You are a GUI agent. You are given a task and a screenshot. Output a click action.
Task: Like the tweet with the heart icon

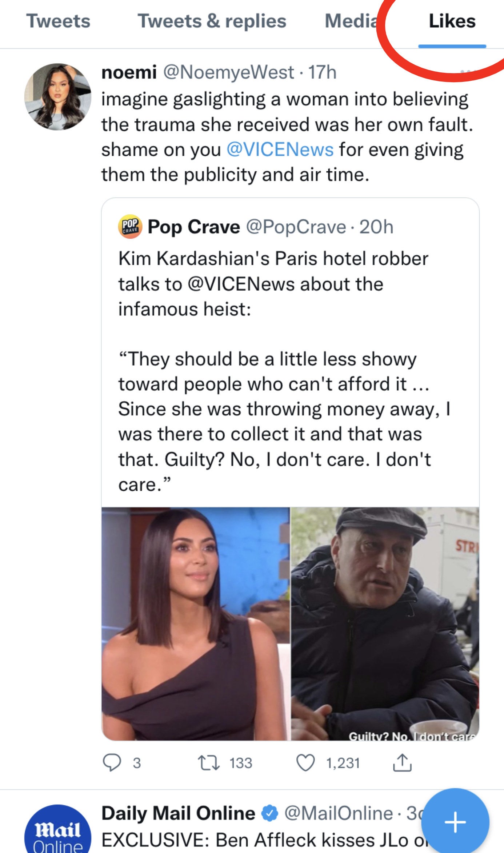[x=305, y=763]
